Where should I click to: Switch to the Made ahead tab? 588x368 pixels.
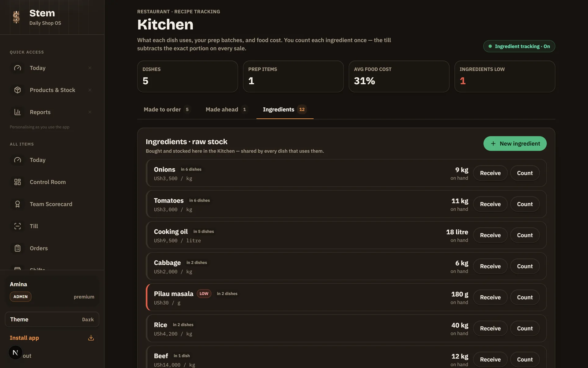(227, 109)
